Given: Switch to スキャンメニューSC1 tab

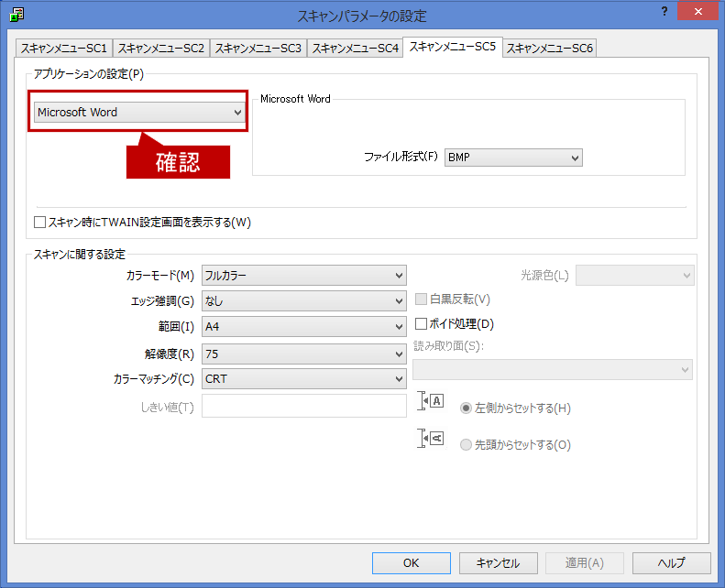Looking at the screenshot, I should (x=64, y=48).
